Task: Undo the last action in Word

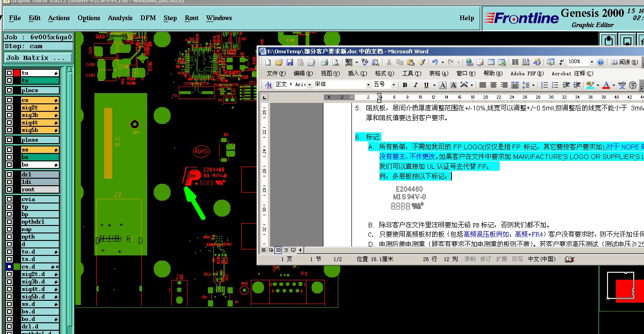Action: (435, 62)
